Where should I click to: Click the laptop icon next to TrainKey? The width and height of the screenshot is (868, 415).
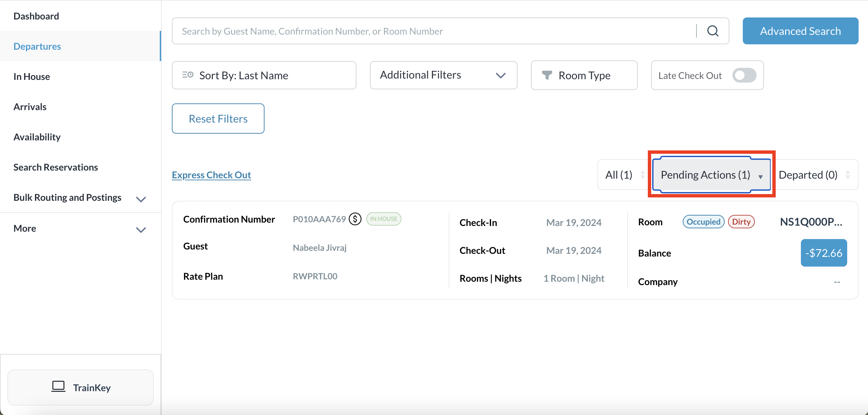[58, 387]
